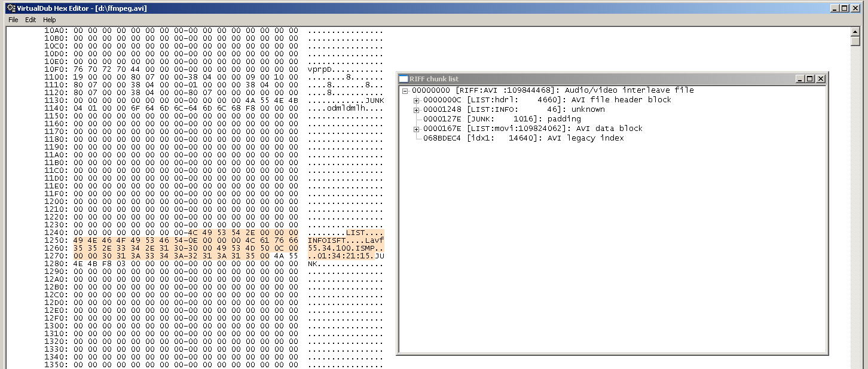Click the hex address 1250: row
The height and width of the screenshot is (369, 868).
click(213, 240)
